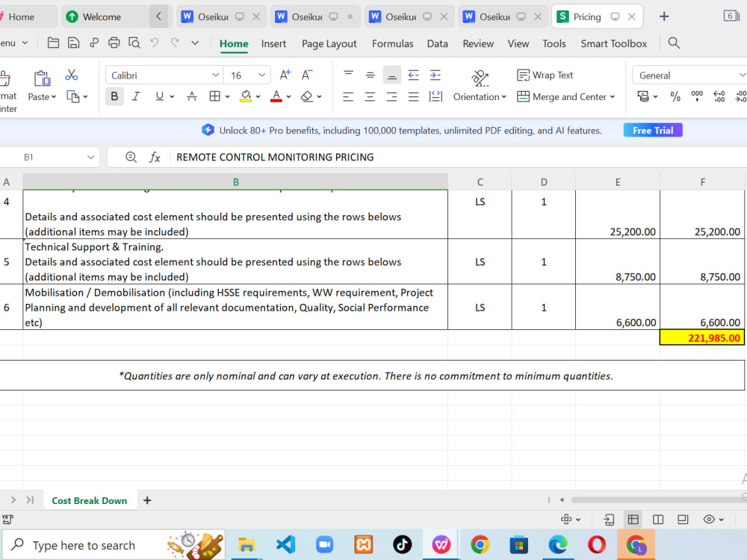Open the Calibri font name dropdown
Viewport: 747px width, 560px height.
click(215, 75)
